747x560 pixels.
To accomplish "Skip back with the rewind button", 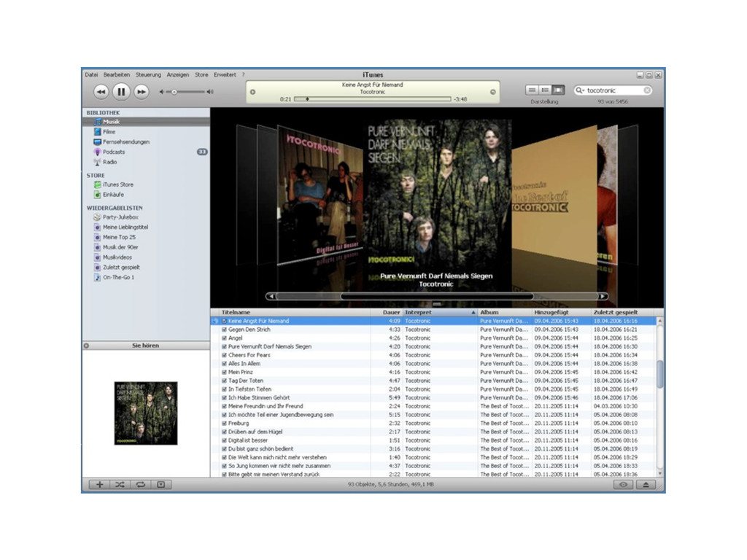I will [x=101, y=91].
